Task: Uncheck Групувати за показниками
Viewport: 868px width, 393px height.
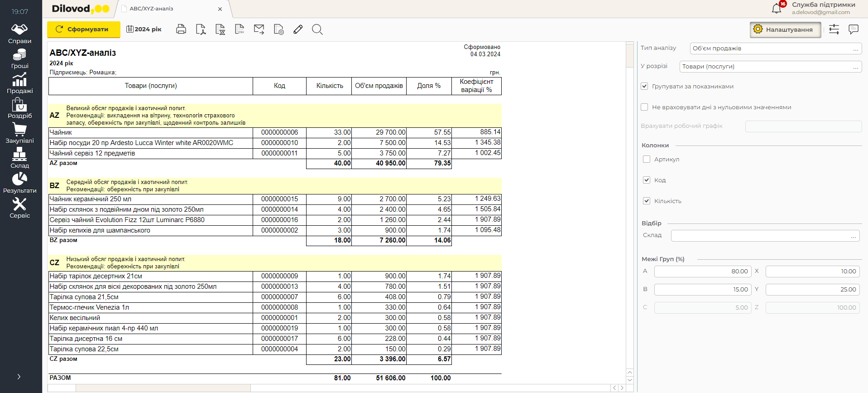Action: [644, 86]
